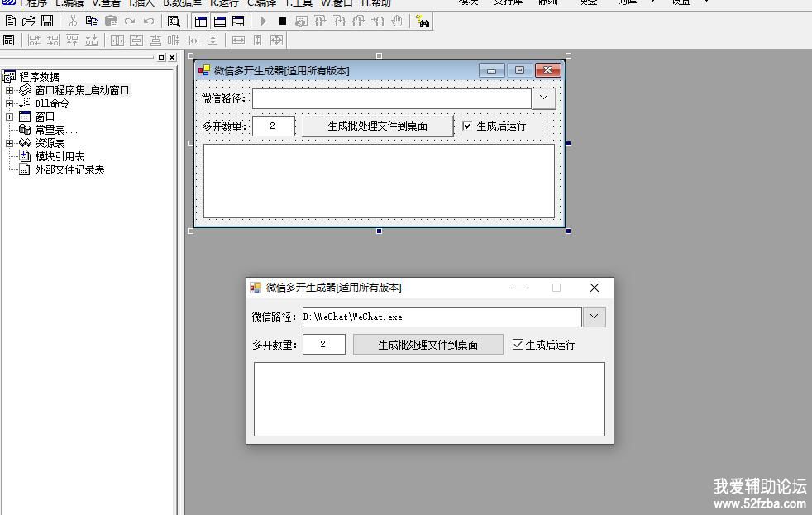
Task: Expand the 资源表 tree node
Action: tap(9, 143)
